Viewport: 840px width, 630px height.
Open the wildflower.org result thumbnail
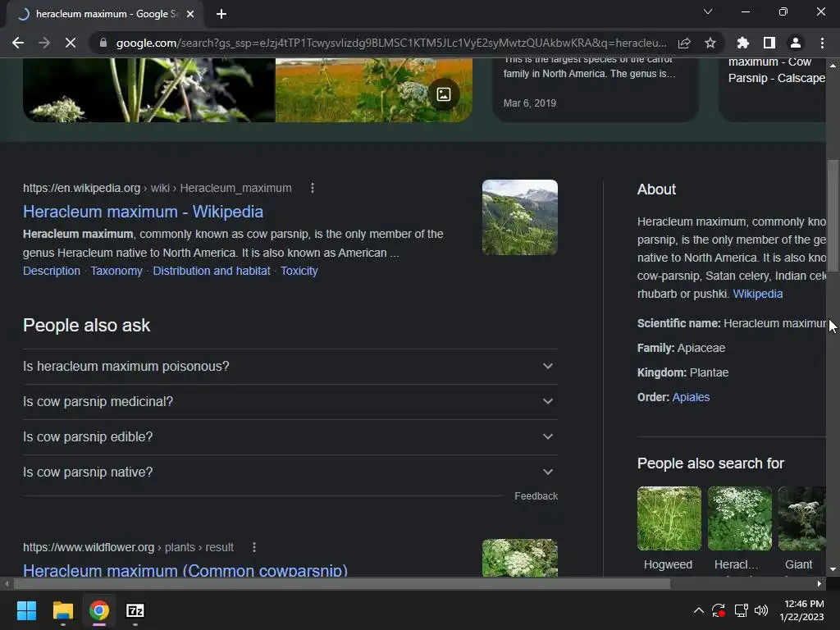pos(519,558)
